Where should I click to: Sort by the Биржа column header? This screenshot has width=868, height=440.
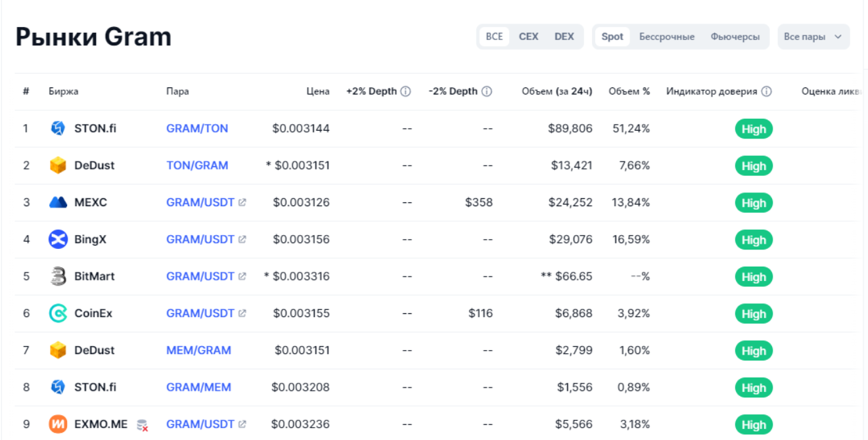point(63,91)
